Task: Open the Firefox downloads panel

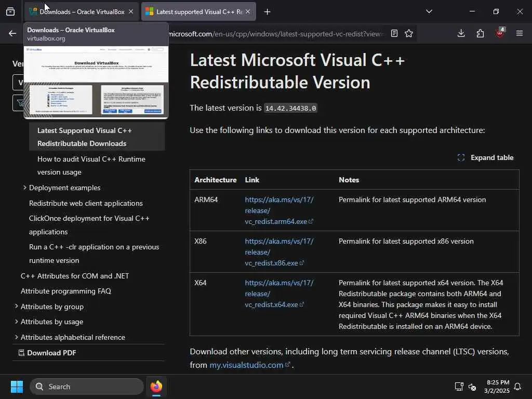Action: [461, 33]
